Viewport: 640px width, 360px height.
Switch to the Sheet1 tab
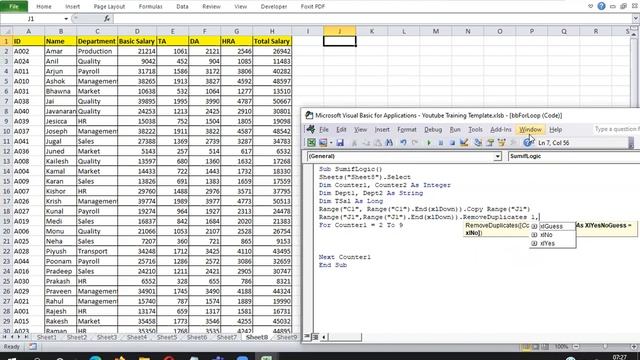[x=47, y=337]
